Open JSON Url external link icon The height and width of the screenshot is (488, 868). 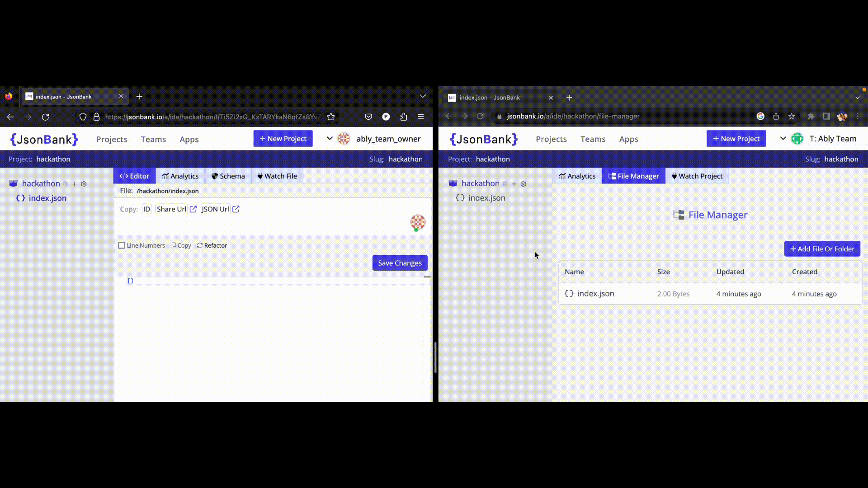[236, 209]
